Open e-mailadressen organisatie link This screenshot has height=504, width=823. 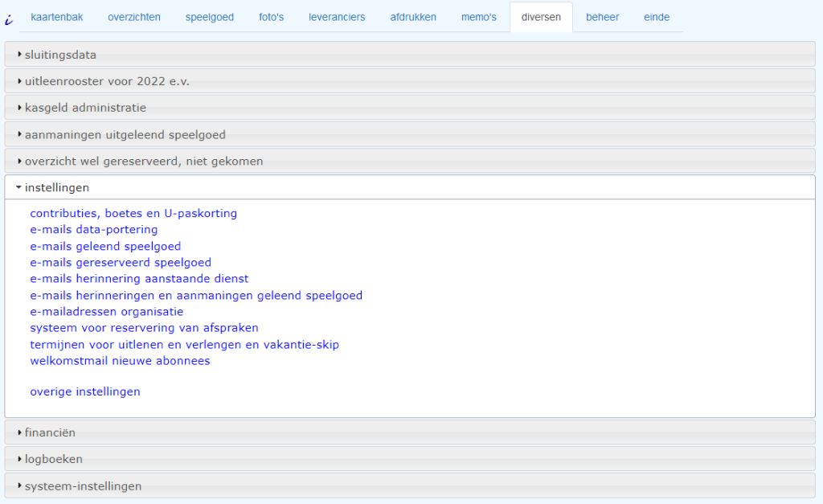pyautogui.click(x=107, y=312)
